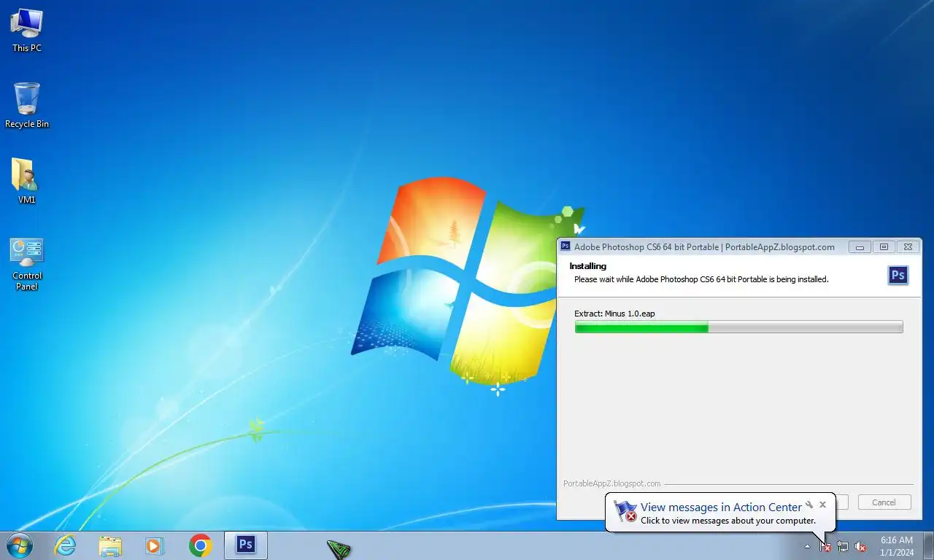This screenshot has width=934, height=560.
Task: Click wrench icon in Action Center balloon
Action: click(x=809, y=505)
